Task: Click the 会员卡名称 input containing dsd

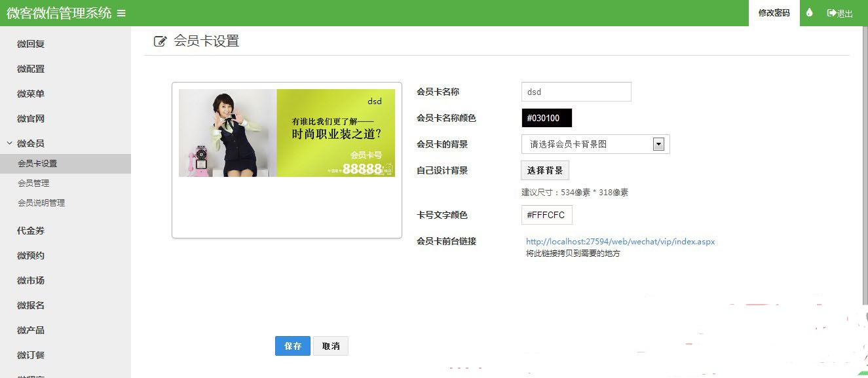Action: tap(575, 92)
